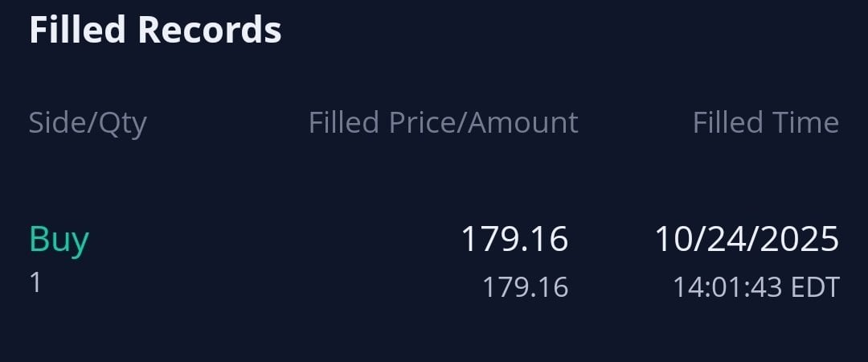Click Amount in the Filled Price/Amount header
The width and height of the screenshot is (868, 362).
(x=523, y=123)
